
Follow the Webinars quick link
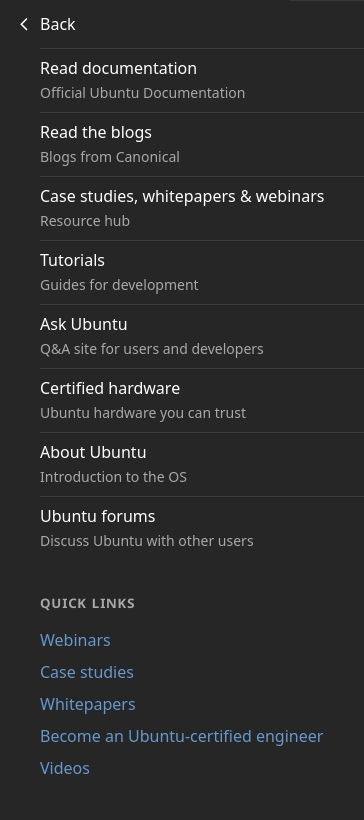[x=75, y=640]
